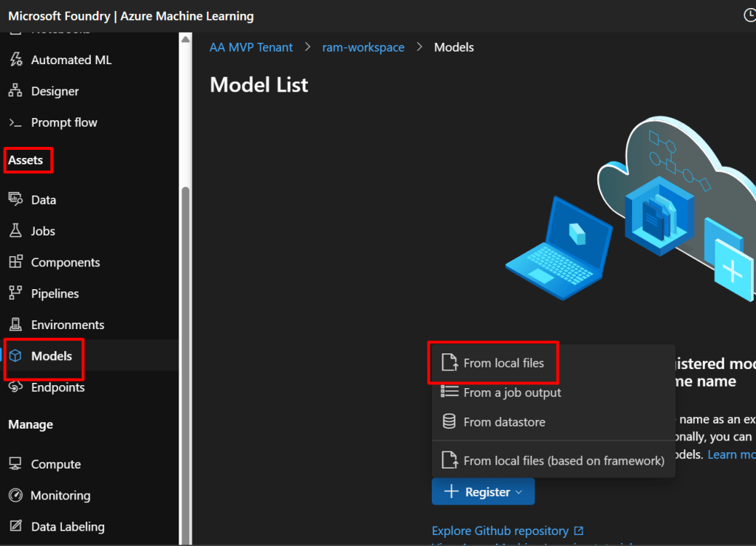
Task: Open Components using its grid icon
Action: 16,262
